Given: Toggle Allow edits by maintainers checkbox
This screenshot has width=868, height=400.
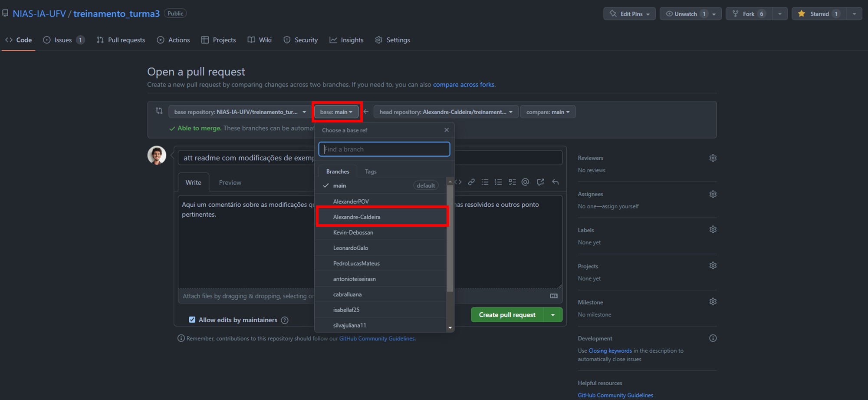Looking at the screenshot, I should (x=192, y=320).
